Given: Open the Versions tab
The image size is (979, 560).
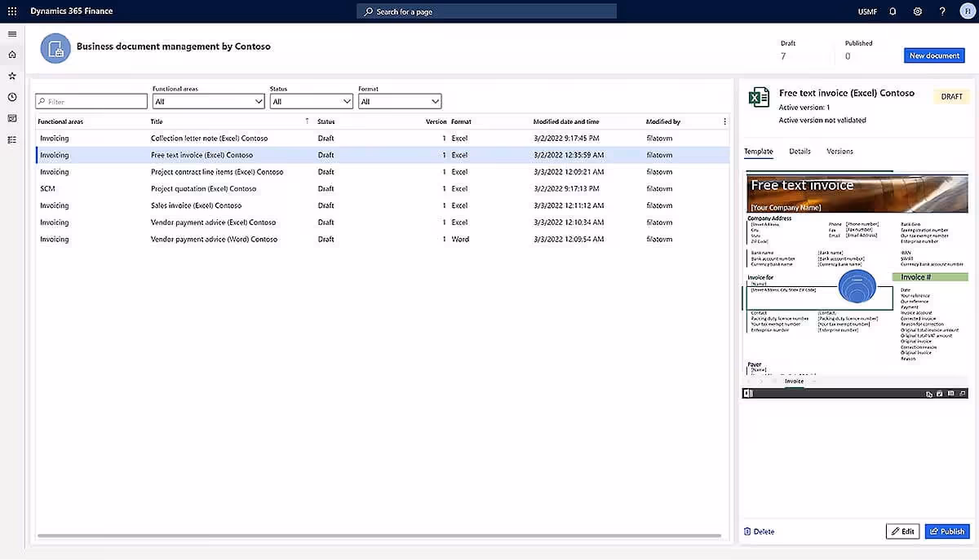Looking at the screenshot, I should tap(842, 151).
